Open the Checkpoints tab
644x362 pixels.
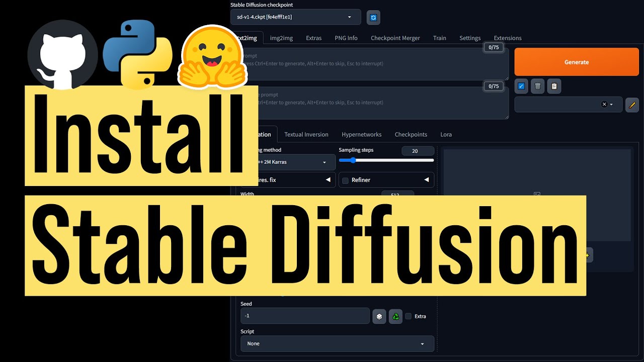point(411,135)
